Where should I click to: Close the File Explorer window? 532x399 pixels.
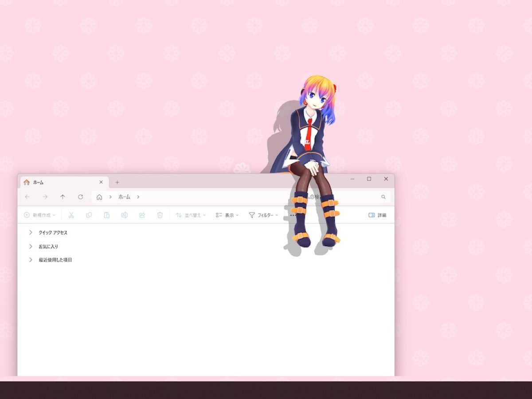pos(386,179)
